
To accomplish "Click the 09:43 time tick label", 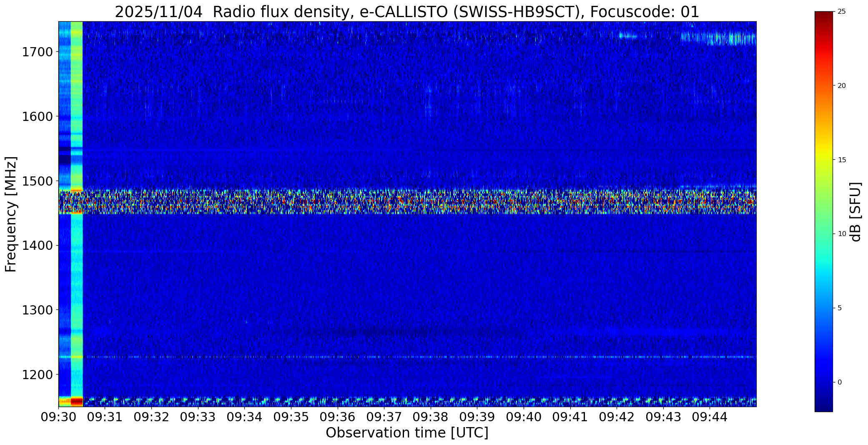I will [663, 417].
